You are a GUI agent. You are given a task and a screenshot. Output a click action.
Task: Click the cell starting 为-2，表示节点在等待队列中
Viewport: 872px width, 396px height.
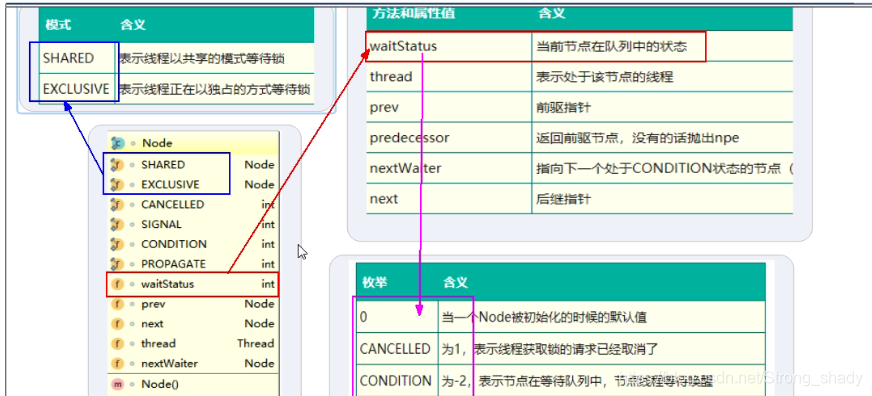click(x=602, y=380)
